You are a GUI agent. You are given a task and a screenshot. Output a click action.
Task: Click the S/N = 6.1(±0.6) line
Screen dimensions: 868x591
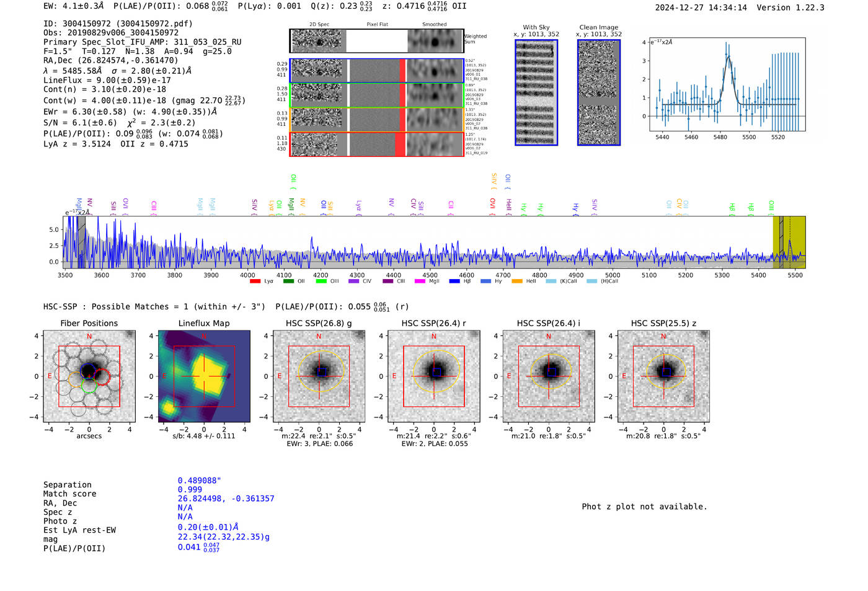click(x=122, y=123)
